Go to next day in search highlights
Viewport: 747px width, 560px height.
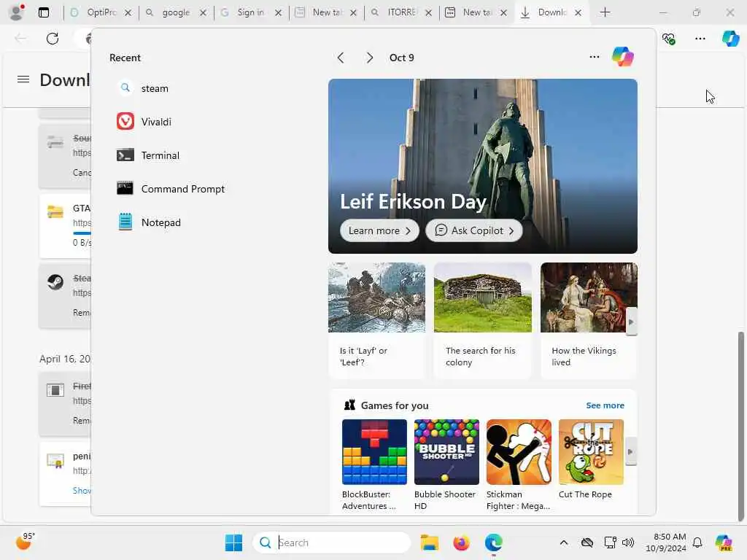coord(370,58)
